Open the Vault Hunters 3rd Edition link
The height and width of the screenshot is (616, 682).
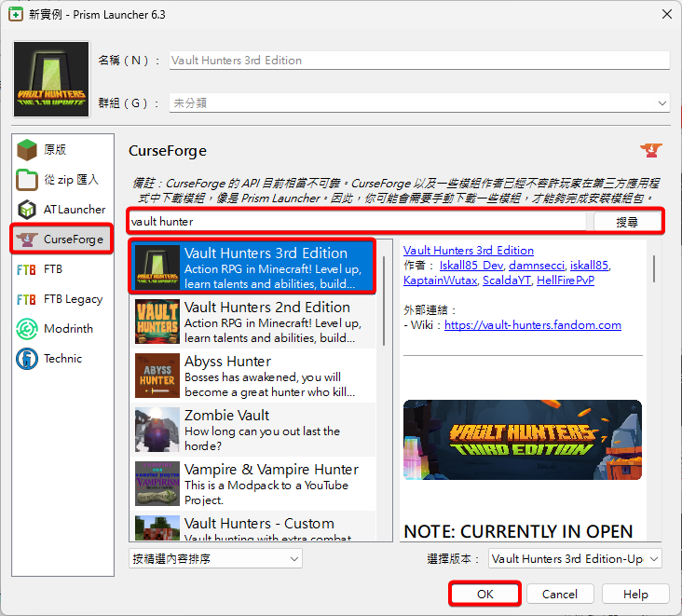click(x=469, y=250)
